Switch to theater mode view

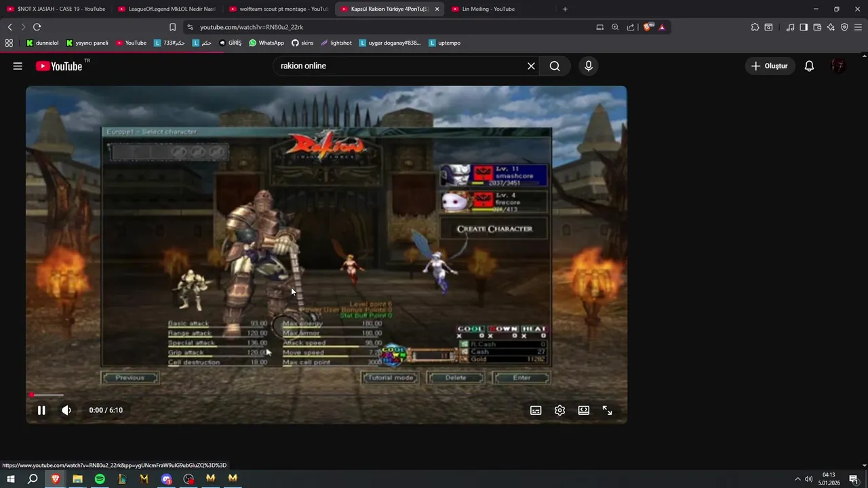[x=584, y=410]
